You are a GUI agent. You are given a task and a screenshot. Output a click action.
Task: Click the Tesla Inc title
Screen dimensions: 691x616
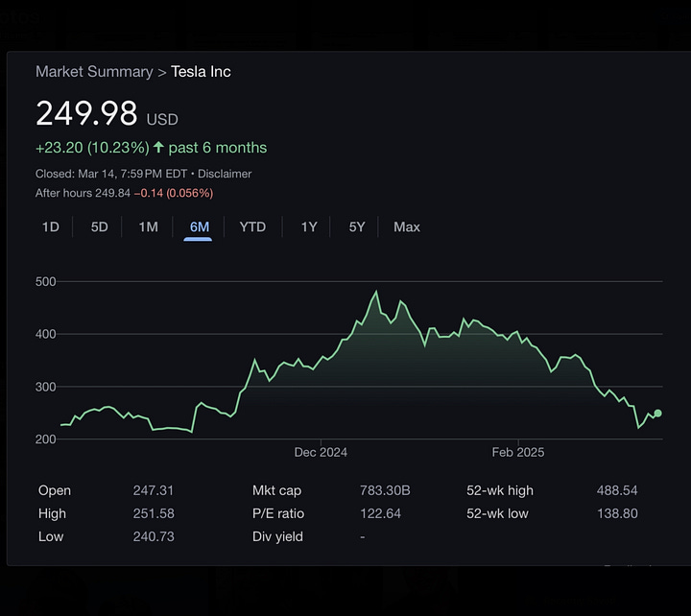click(201, 71)
